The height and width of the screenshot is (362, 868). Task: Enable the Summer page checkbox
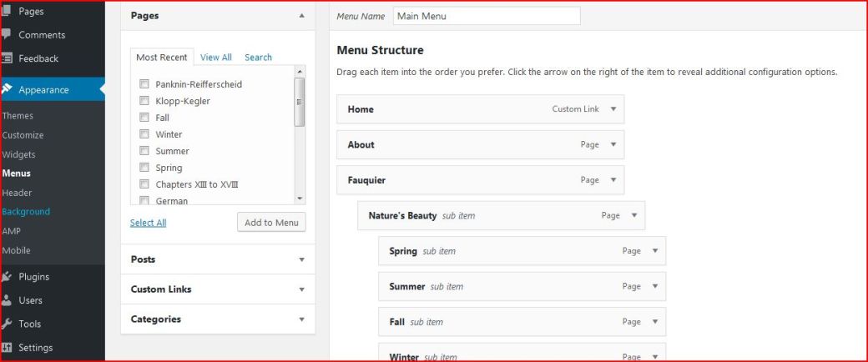coord(144,151)
